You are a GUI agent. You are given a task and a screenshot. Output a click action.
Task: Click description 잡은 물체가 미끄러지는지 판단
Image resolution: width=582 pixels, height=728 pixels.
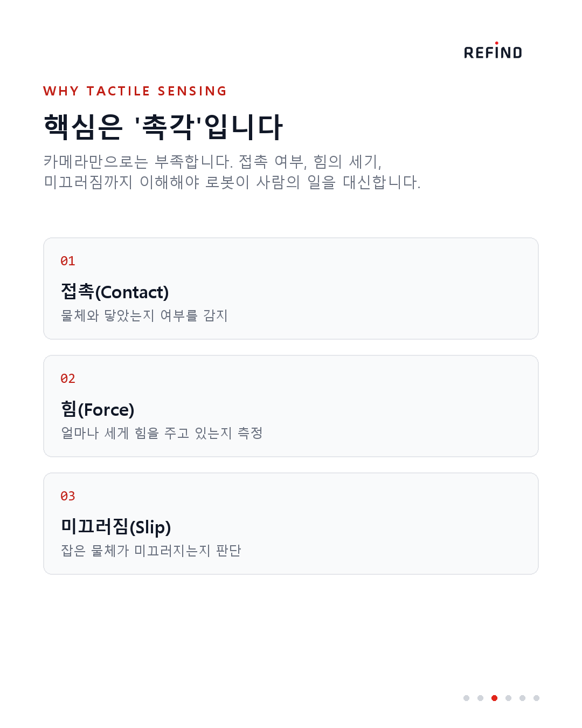click(151, 551)
